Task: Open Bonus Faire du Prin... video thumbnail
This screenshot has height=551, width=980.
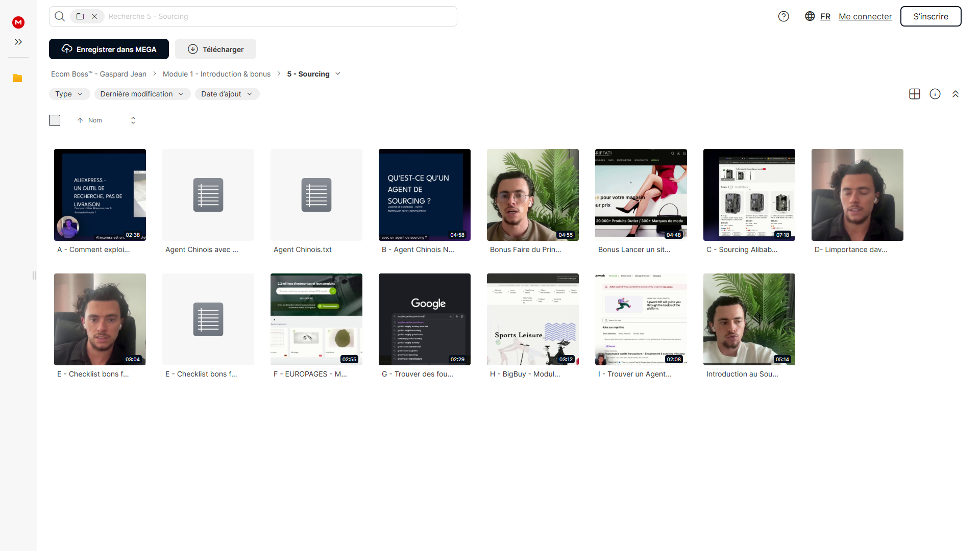Action: click(533, 195)
